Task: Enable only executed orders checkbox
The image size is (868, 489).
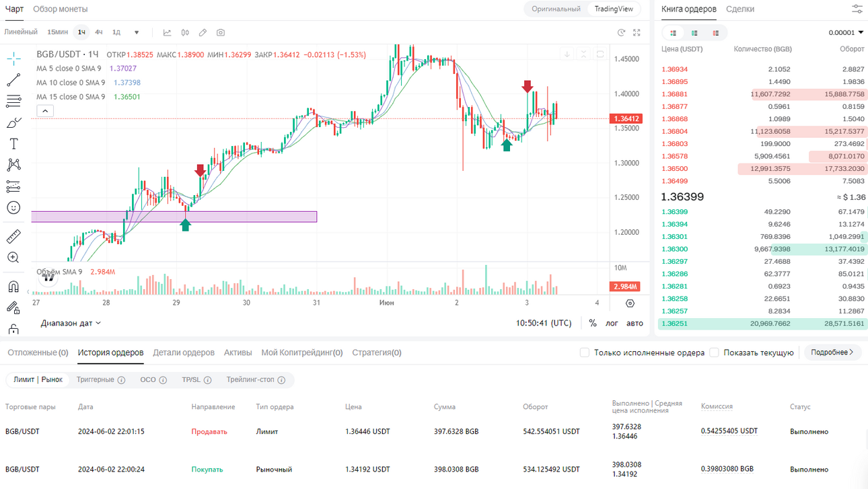Action: [584, 352]
